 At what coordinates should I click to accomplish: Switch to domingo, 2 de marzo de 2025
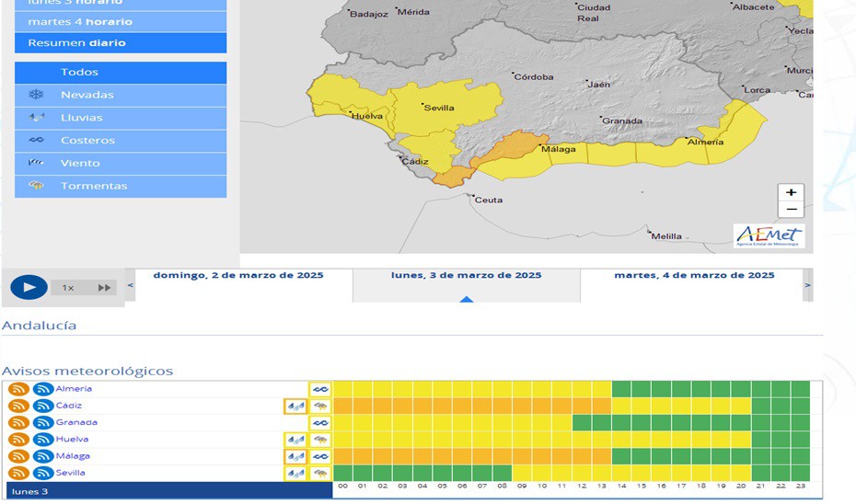click(x=238, y=275)
